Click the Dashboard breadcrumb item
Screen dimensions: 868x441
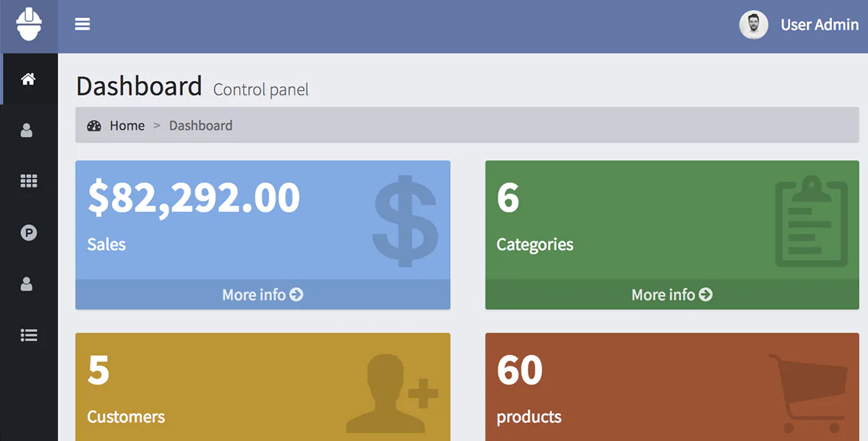pos(200,126)
